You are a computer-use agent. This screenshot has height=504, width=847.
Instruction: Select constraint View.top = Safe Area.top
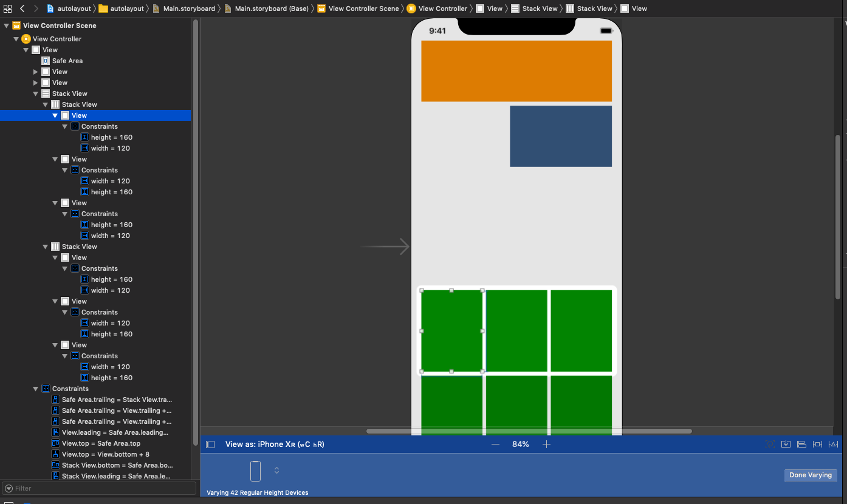coord(95,443)
